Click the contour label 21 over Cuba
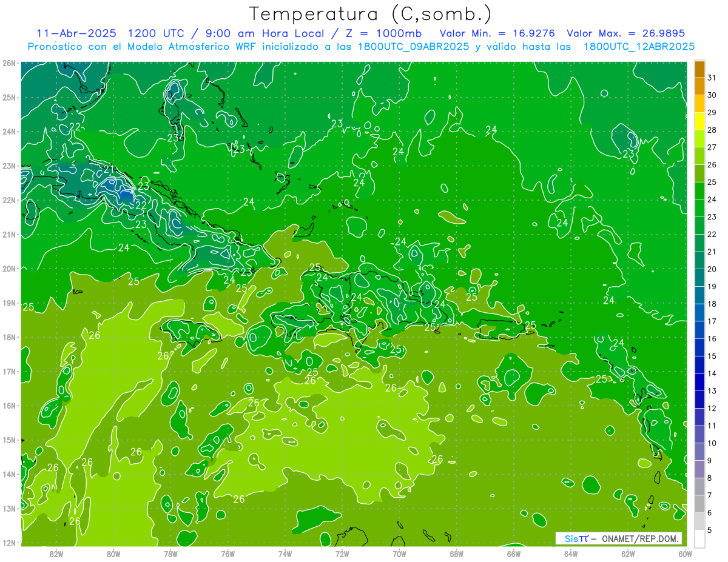 tap(109, 169)
